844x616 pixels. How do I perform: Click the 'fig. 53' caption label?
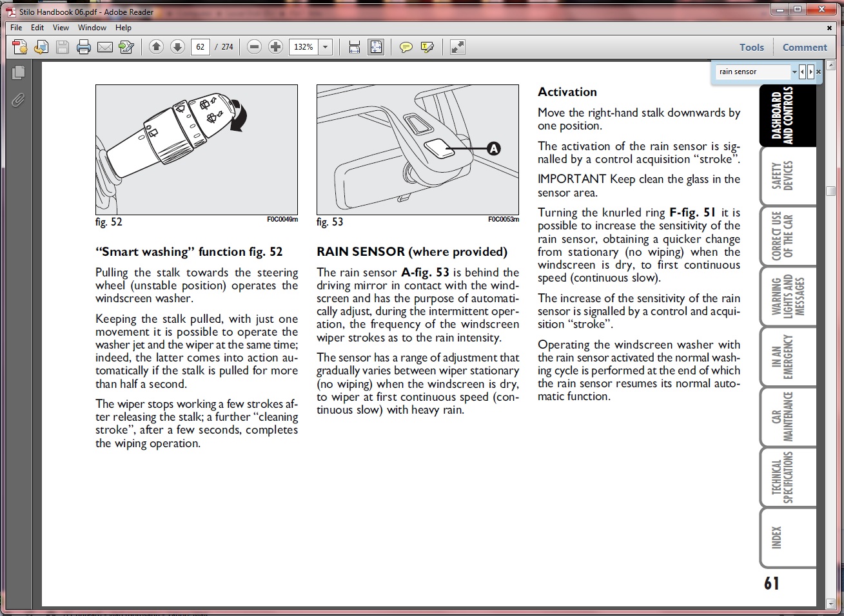click(329, 222)
